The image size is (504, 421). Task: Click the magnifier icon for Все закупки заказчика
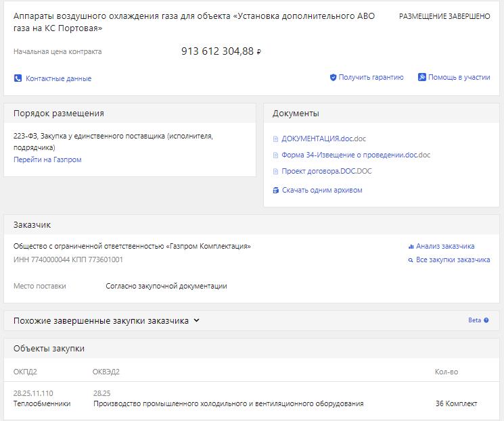pyautogui.click(x=411, y=260)
